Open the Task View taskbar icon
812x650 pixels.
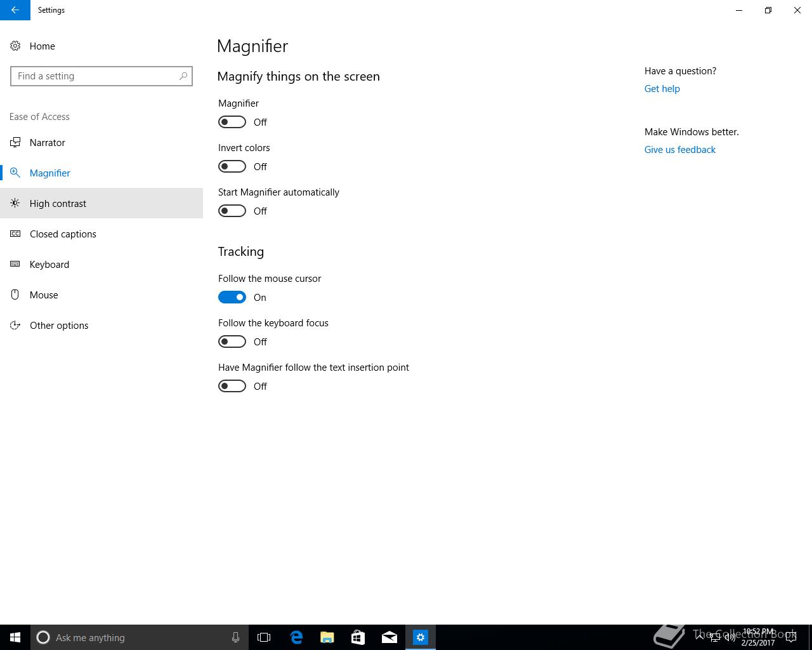click(264, 637)
